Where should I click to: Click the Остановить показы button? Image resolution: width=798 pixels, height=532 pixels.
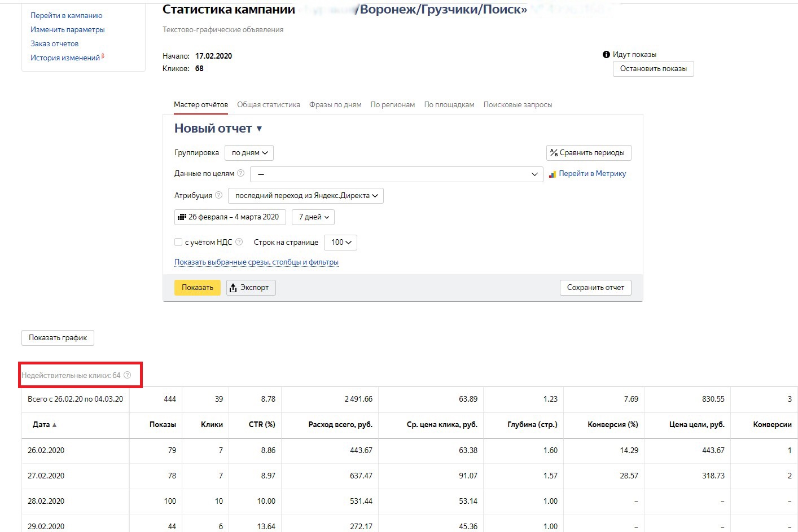click(x=654, y=69)
